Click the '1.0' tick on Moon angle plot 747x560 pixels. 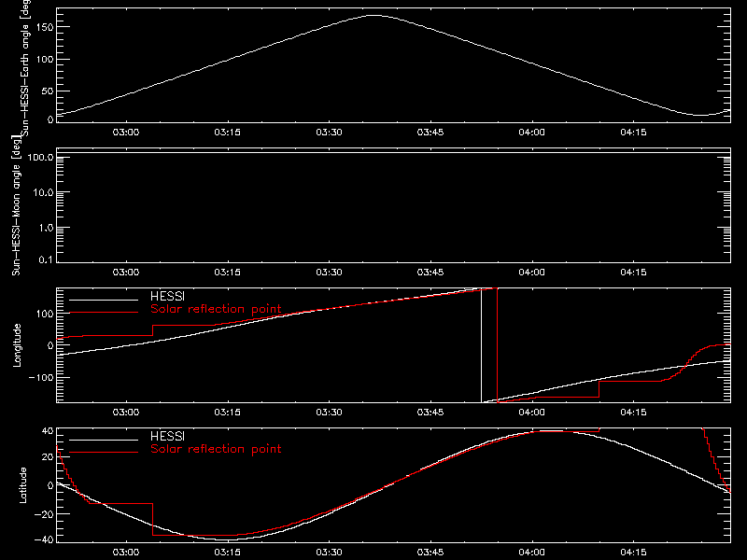point(46,228)
